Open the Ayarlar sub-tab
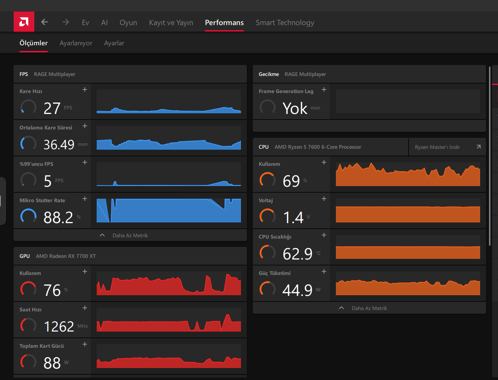498x380 pixels. 114,43
